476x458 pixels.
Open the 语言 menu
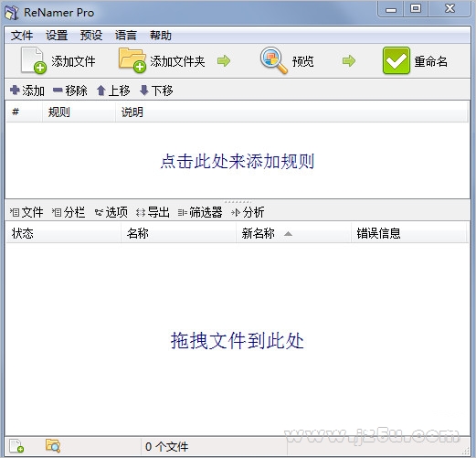(126, 36)
